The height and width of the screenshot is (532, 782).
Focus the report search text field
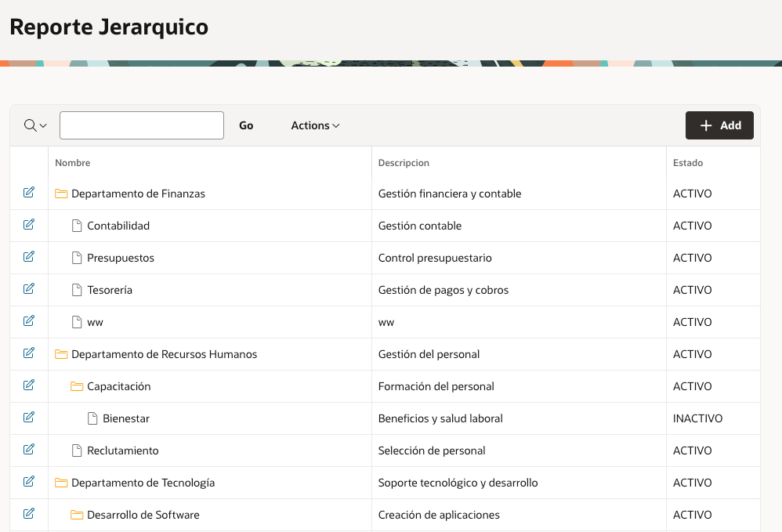tap(142, 125)
